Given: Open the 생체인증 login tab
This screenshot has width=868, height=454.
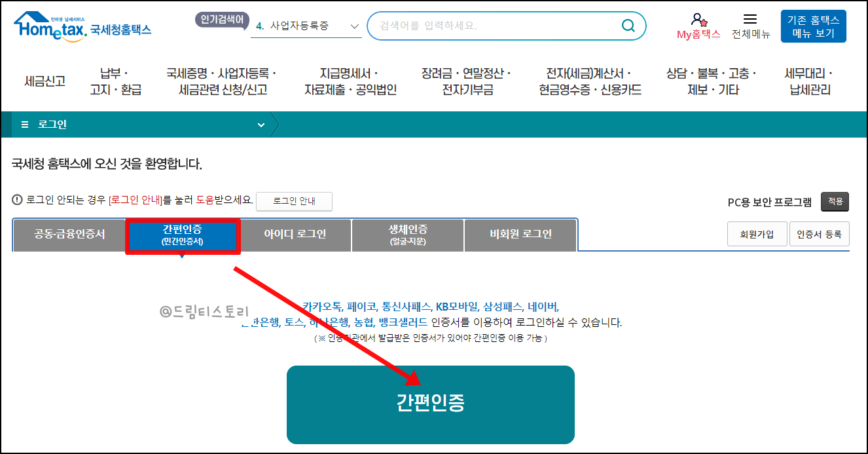Looking at the screenshot, I should (x=408, y=235).
